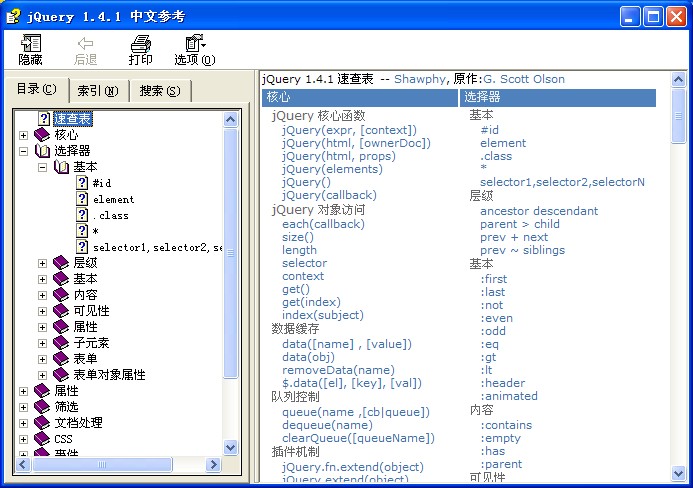693x488 pixels.
Task: Open the :header selector link
Action: click(503, 383)
